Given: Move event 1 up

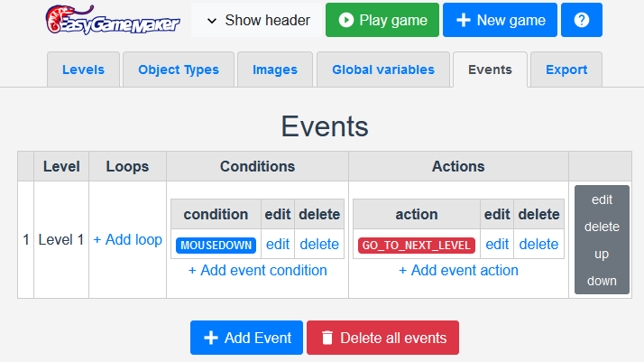Looking at the screenshot, I should [x=602, y=254].
